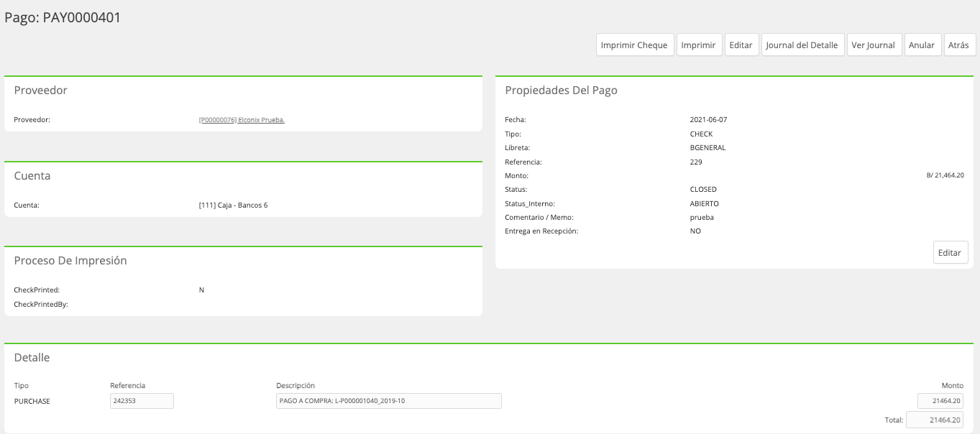Select the Entrega en Recepción value NO

click(695, 231)
